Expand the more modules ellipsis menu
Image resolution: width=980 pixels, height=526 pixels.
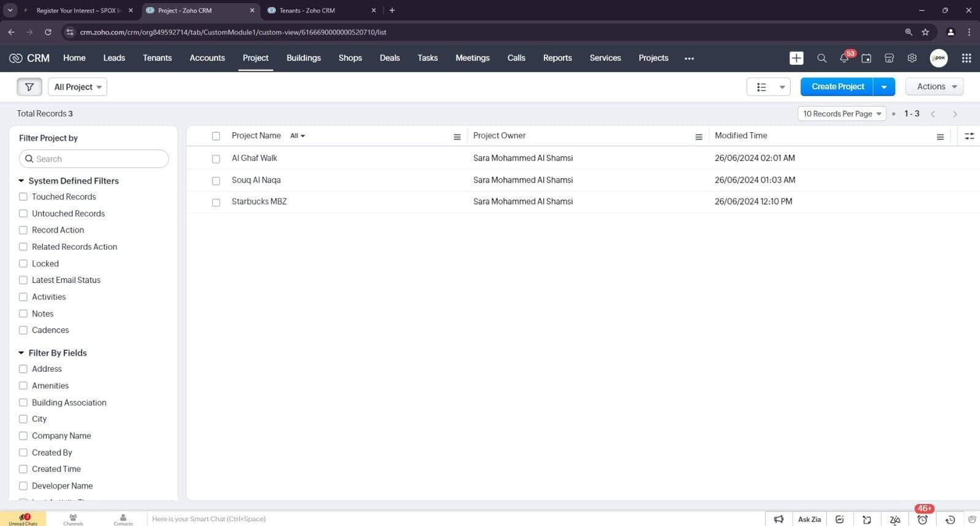point(689,58)
